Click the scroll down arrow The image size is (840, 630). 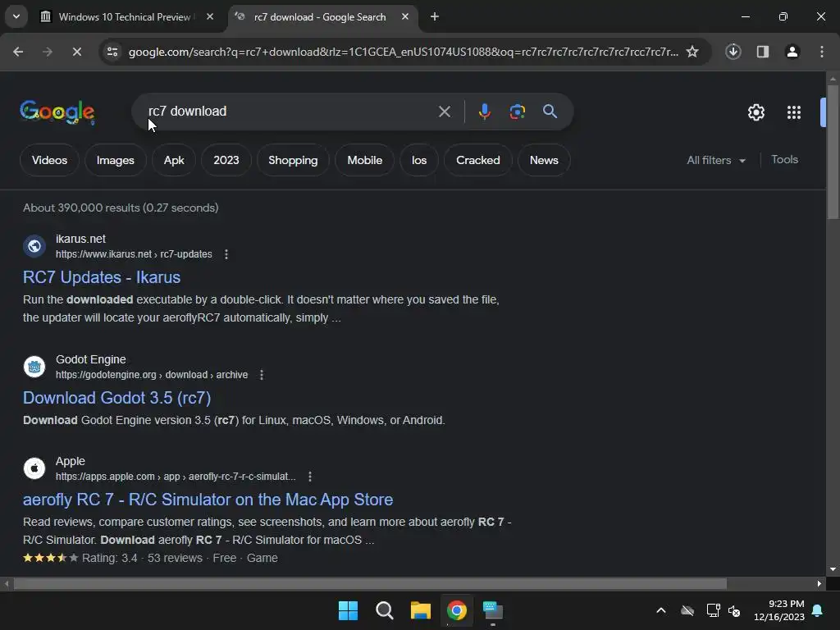[x=833, y=569]
